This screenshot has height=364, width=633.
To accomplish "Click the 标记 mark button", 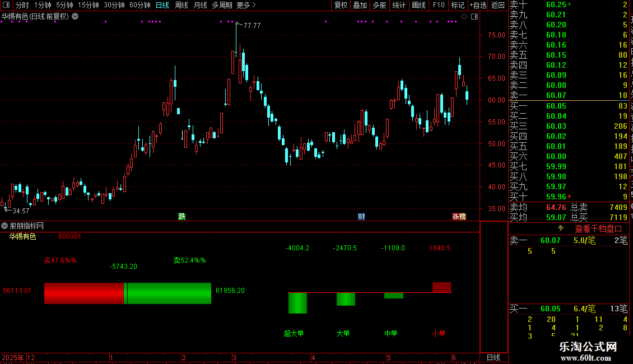I will [x=458, y=5].
